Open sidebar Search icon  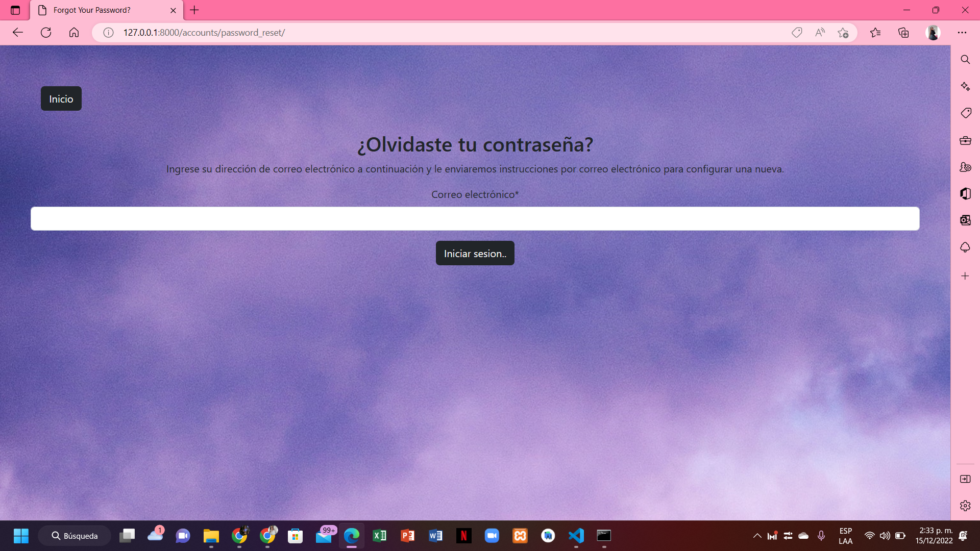tap(965, 60)
